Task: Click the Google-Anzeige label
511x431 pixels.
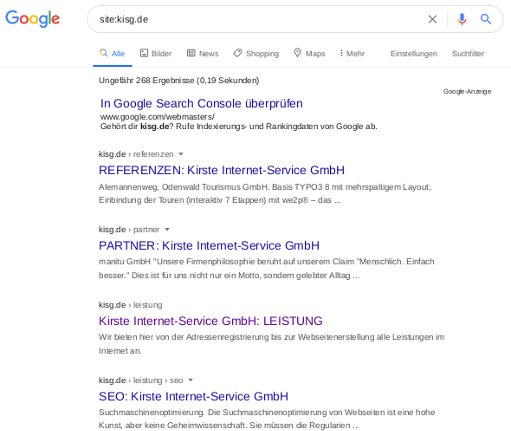Action: 467,91
